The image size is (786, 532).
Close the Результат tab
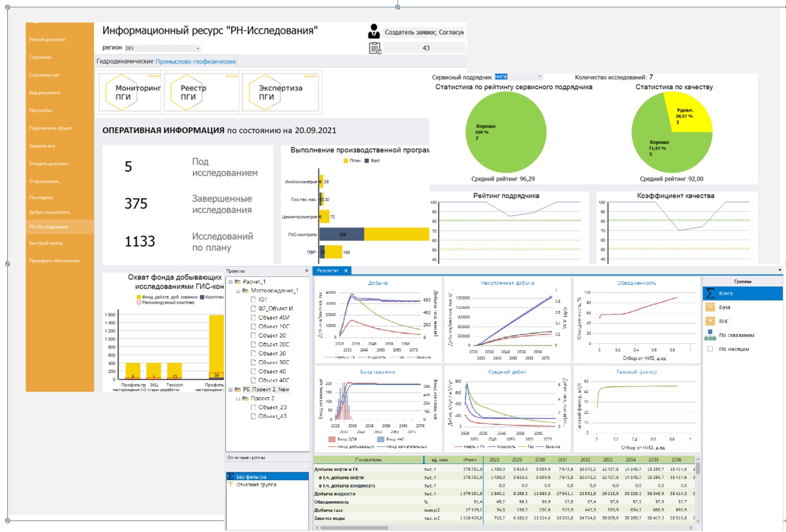click(x=346, y=271)
